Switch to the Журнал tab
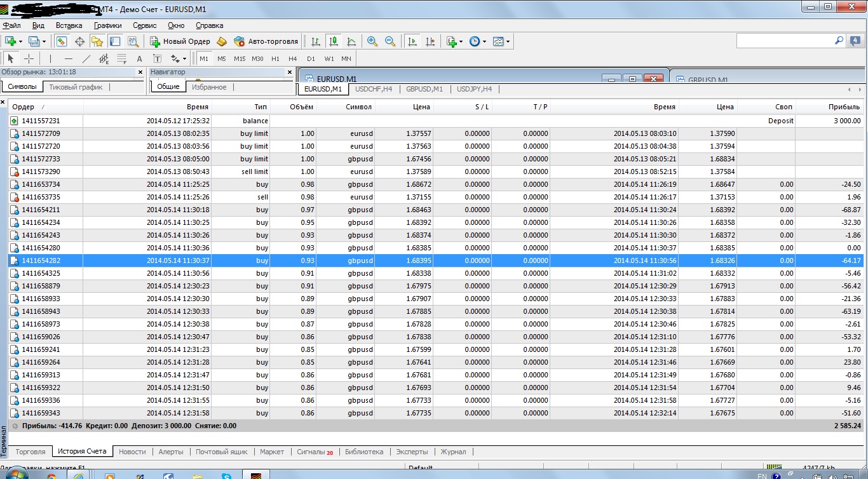The image size is (868, 479). [x=453, y=452]
